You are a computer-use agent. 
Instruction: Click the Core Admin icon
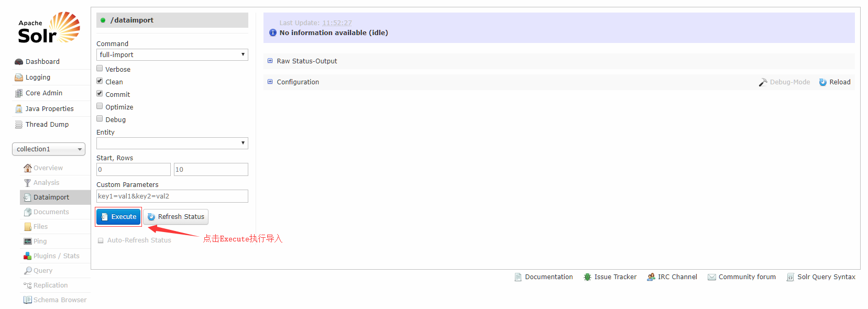tap(19, 93)
